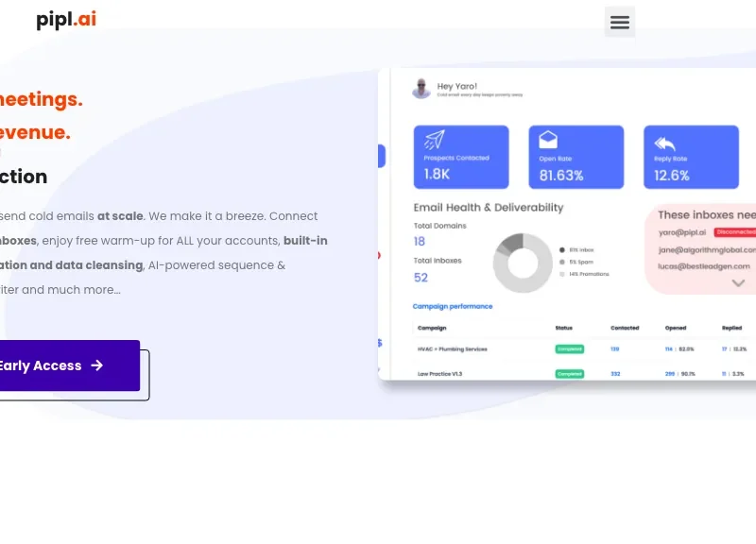Viewport: 756px width, 544px height.
Task: Click the Completed badge for HVAC + Plumbing Services
Action: 570,348
